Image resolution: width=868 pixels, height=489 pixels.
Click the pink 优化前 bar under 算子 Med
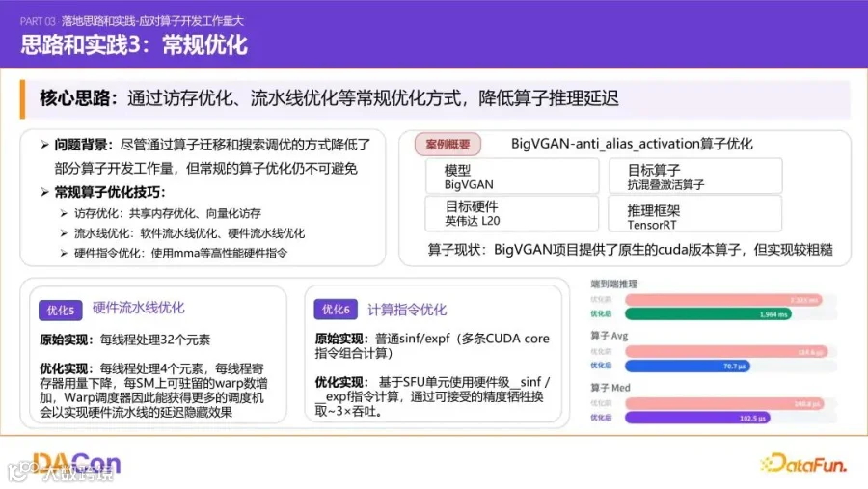[x=724, y=404]
